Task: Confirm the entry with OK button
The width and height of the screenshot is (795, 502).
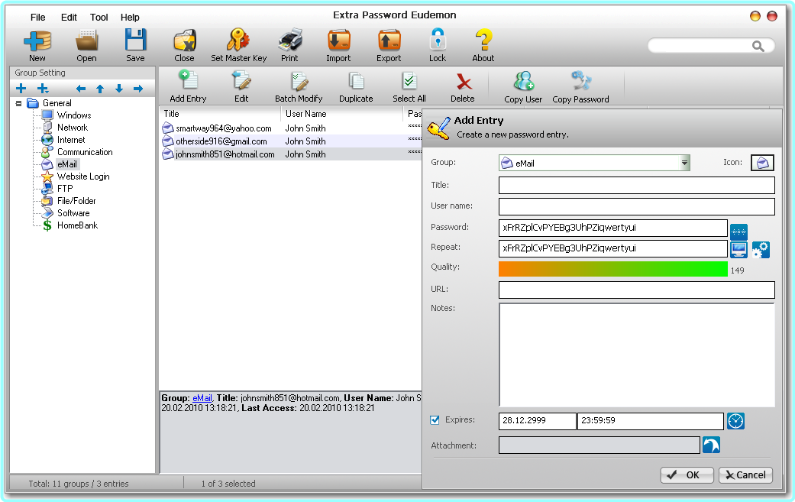Action: pos(686,475)
